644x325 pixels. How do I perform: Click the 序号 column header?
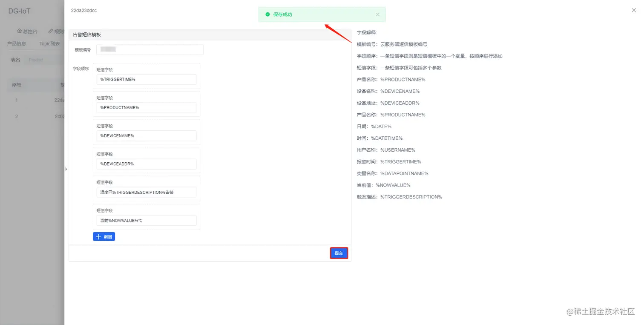pos(17,85)
